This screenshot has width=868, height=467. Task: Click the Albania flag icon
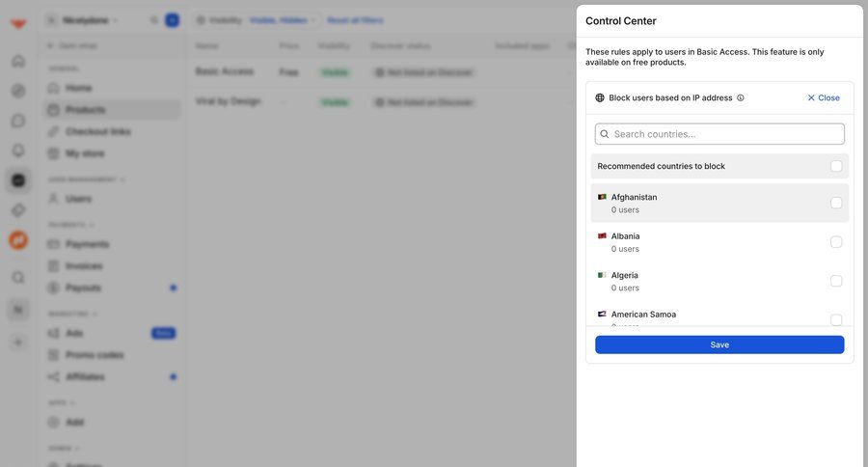pyautogui.click(x=602, y=236)
